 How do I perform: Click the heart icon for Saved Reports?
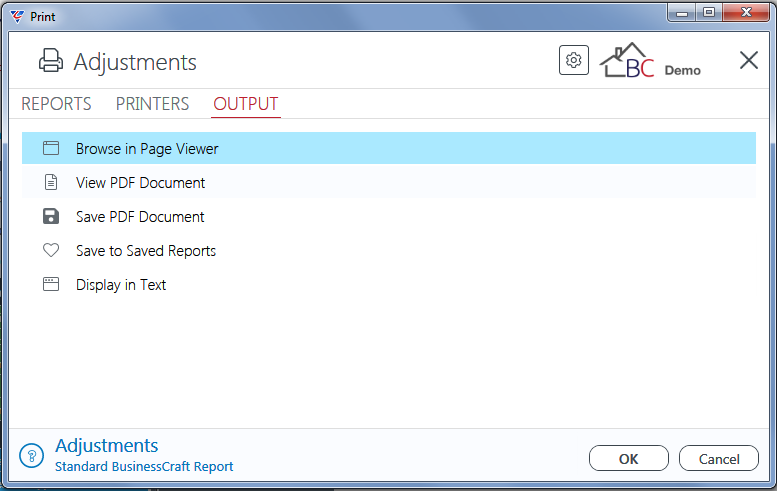click(x=51, y=250)
